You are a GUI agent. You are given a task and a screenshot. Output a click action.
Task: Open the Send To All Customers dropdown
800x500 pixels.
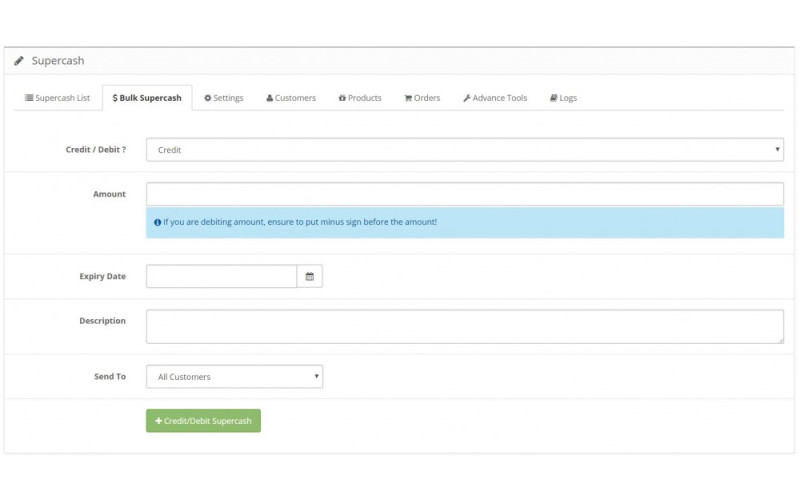coord(235,377)
